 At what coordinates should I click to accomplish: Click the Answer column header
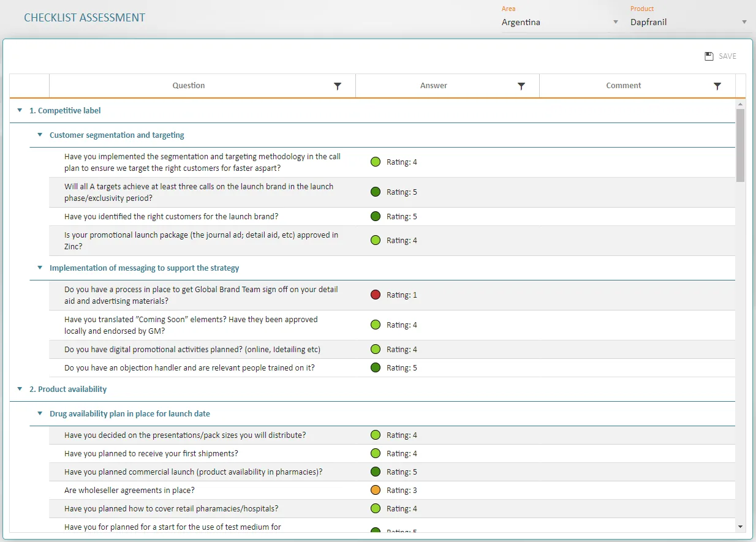point(434,86)
